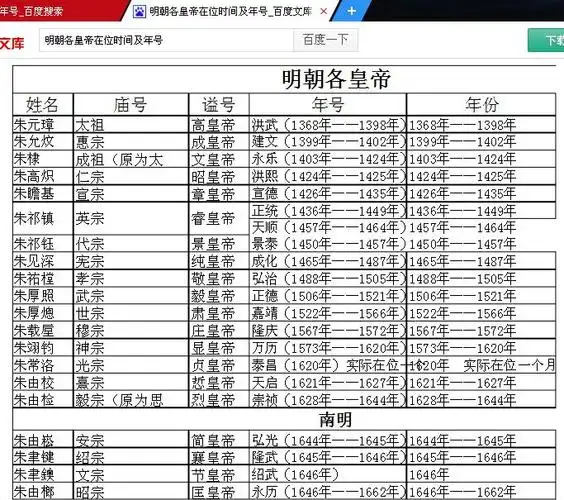
Task: Click the green 下载 button
Action: (x=546, y=40)
